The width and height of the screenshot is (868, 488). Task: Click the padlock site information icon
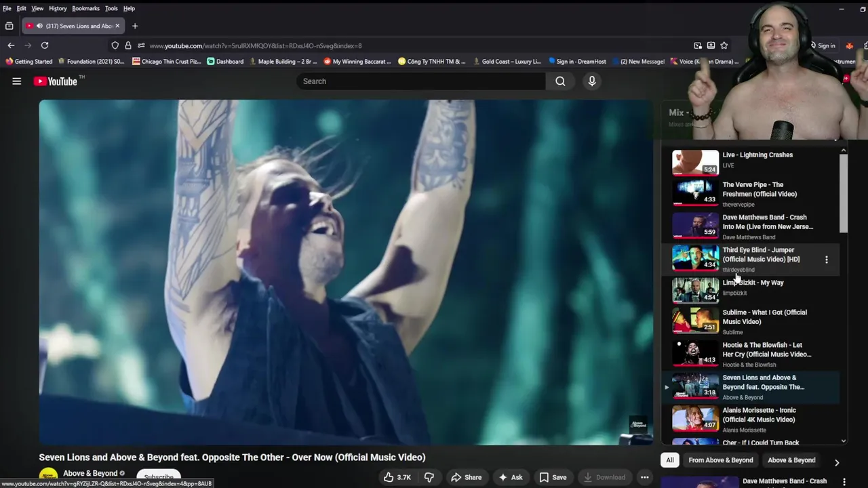point(127,45)
